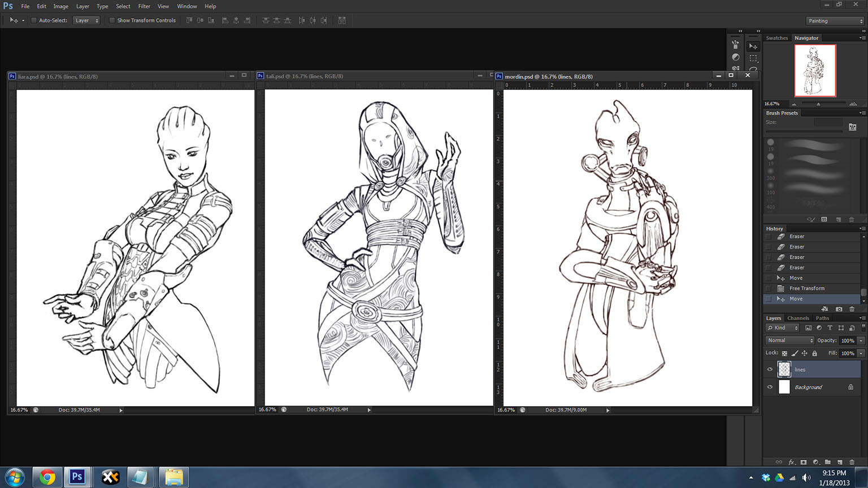Click Align Top Edges icon
This screenshot has height=488, width=868.
189,20
